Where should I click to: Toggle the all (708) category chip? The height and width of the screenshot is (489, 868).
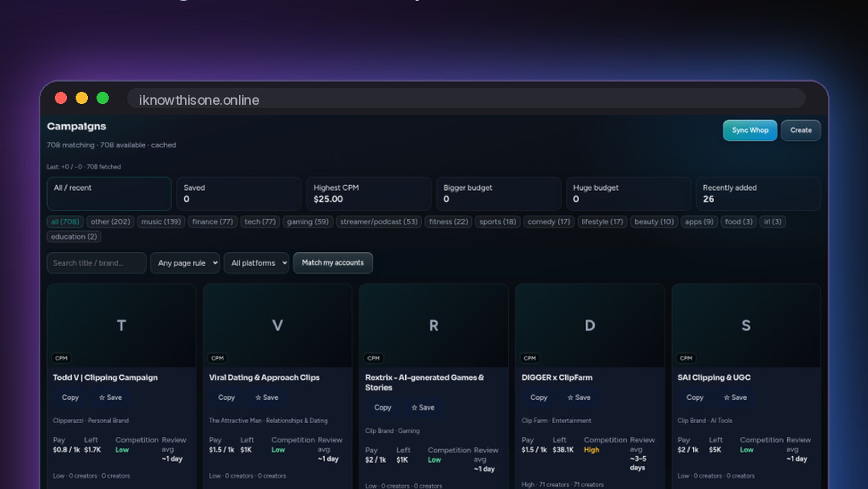(x=65, y=222)
